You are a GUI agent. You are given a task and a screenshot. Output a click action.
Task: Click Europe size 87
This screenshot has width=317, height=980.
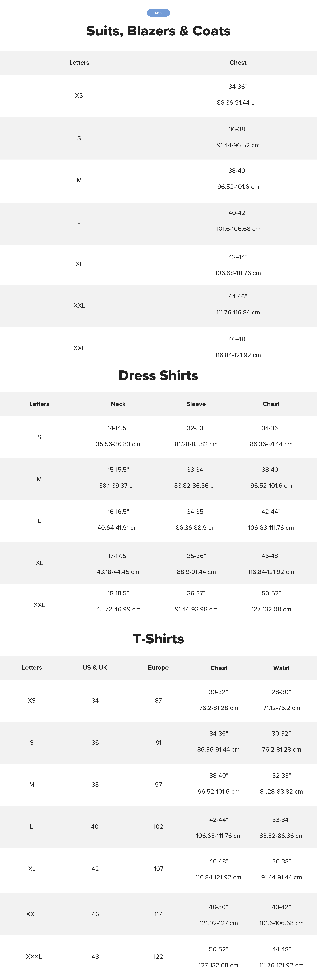(158, 700)
